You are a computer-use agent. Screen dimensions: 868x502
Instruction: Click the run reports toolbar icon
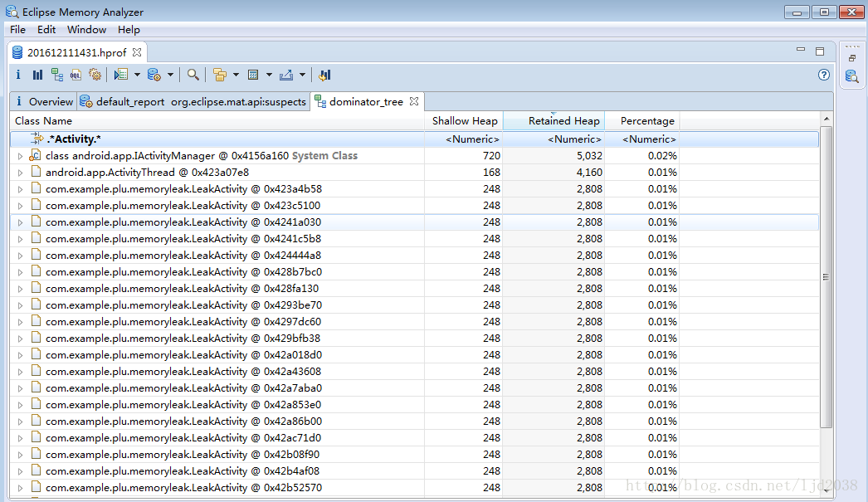121,75
